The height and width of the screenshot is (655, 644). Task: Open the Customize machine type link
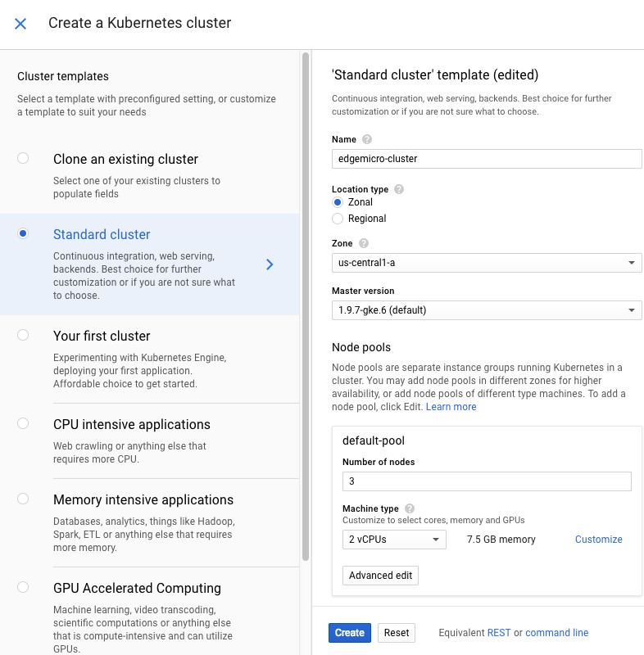point(598,540)
